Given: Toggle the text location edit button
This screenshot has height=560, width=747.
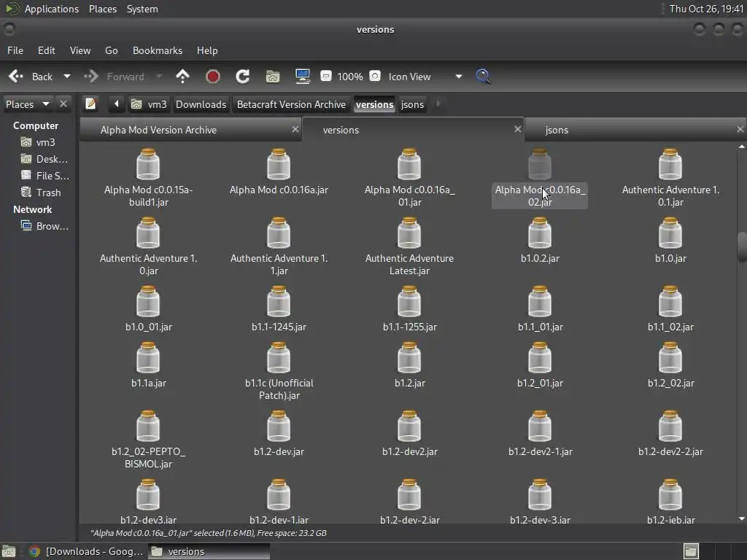Looking at the screenshot, I should [x=90, y=104].
